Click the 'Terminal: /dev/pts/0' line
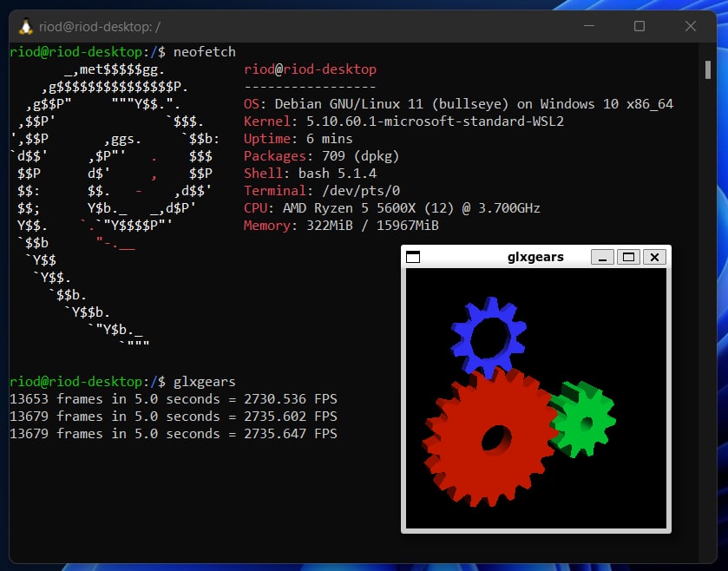 (x=321, y=191)
